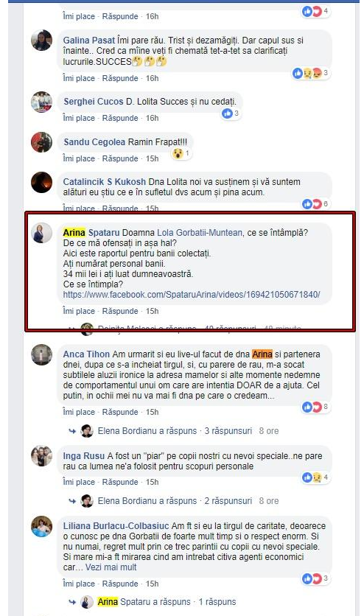Open Arina Spataru's avatar

[x=41, y=233]
